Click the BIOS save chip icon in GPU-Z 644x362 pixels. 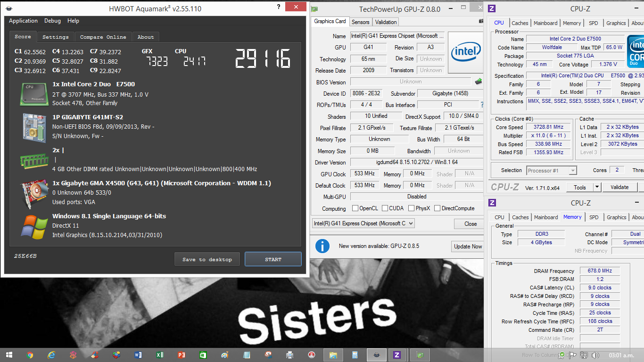pos(479,81)
